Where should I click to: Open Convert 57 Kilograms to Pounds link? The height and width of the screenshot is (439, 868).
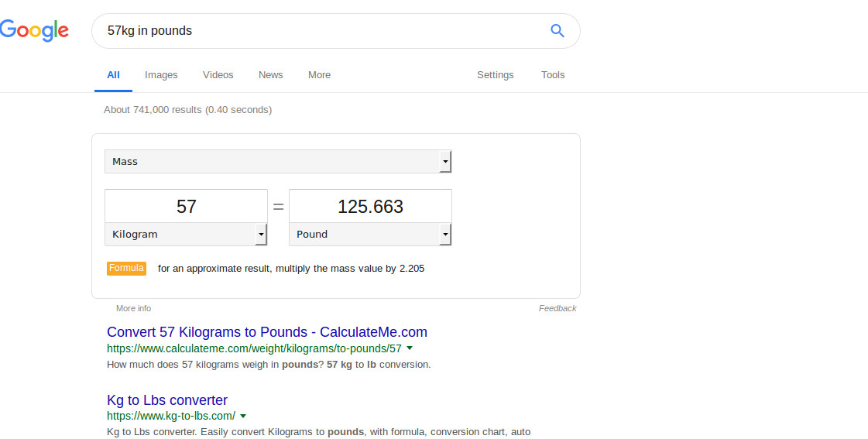[x=267, y=332]
